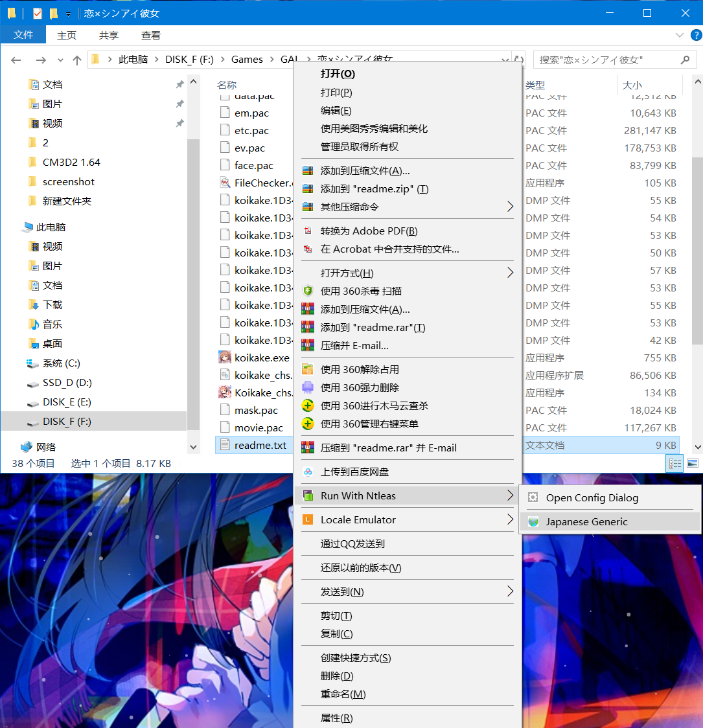The width and height of the screenshot is (703, 728).
Task: Click the 360 force delete shredder icon
Action: (x=308, y=387)
